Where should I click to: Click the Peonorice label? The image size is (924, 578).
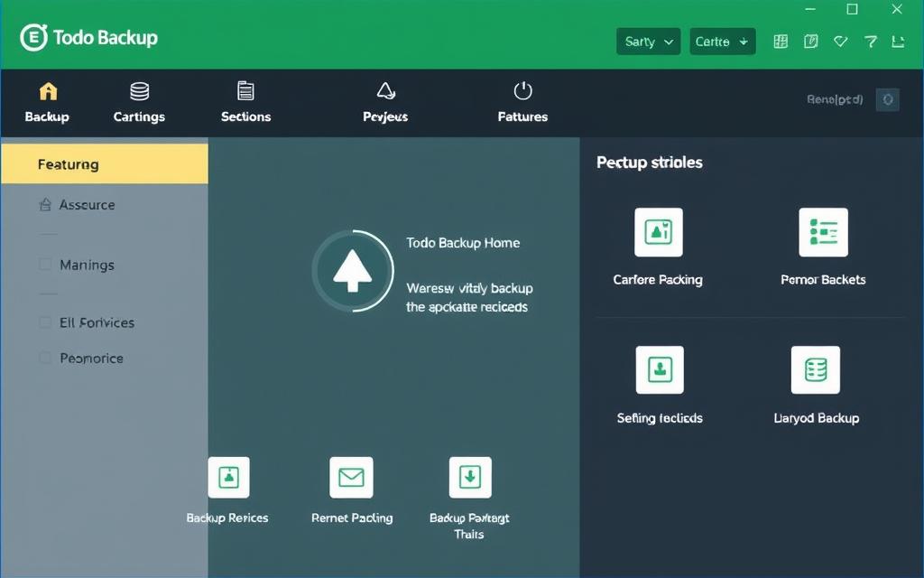92,358
